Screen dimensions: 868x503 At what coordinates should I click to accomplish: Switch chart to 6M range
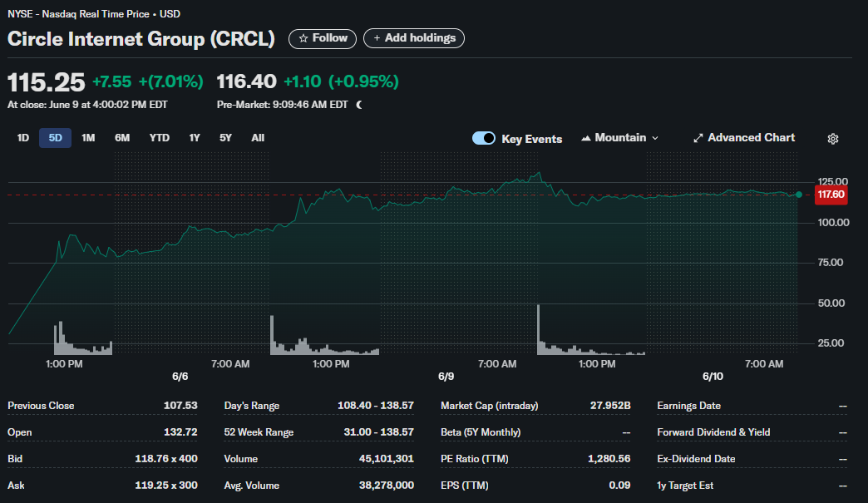point(122,138)
